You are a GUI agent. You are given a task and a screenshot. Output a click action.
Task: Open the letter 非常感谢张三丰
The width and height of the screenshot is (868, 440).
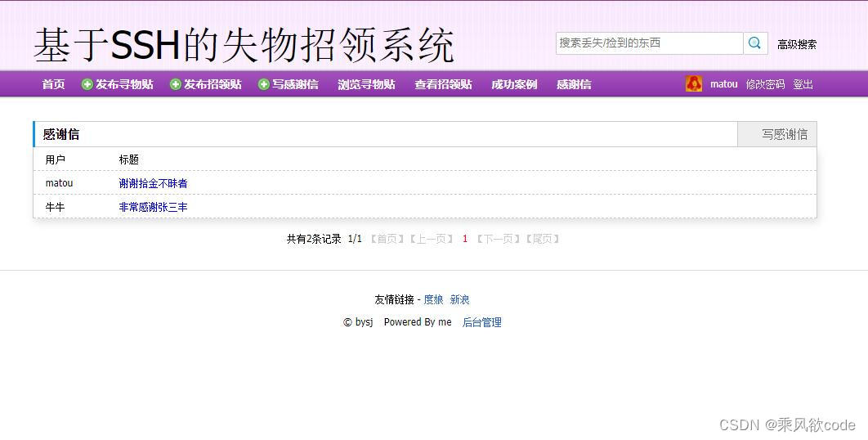[x=153, y=207]
